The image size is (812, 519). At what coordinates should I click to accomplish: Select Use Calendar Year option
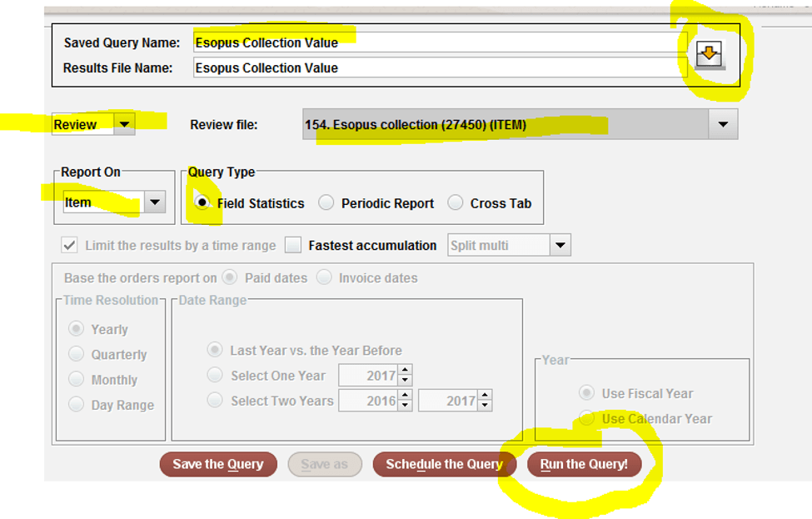[587, 418]
